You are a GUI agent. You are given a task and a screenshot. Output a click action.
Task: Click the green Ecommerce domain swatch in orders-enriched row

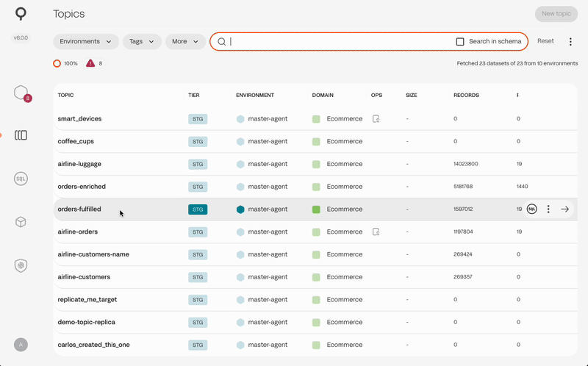point(316,187)
